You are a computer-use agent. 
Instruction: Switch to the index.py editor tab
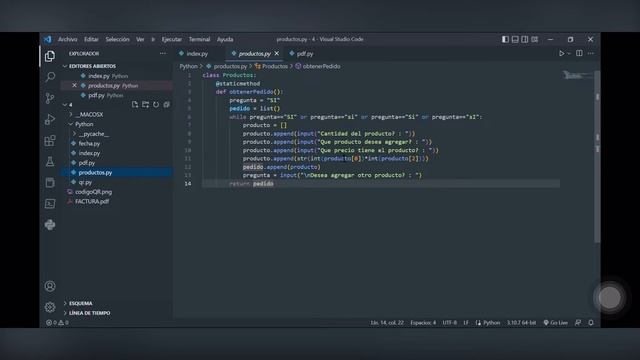(x=197, y=53)
